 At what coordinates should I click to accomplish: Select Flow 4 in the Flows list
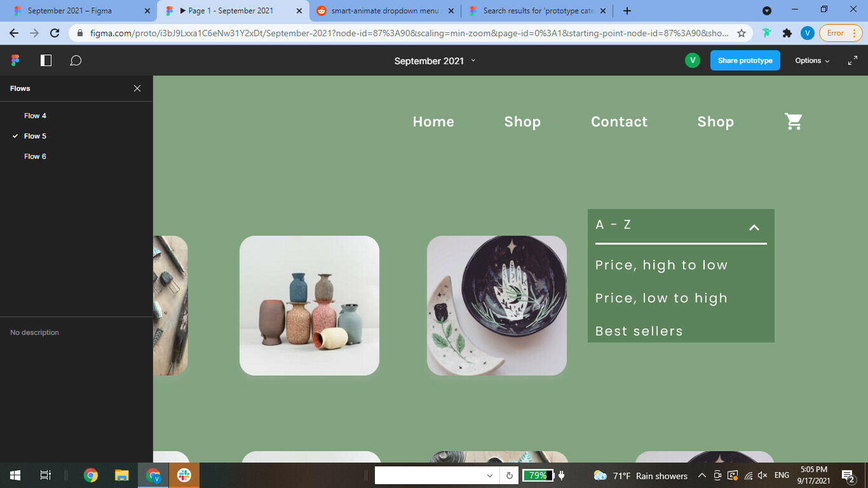coord(35,116)
